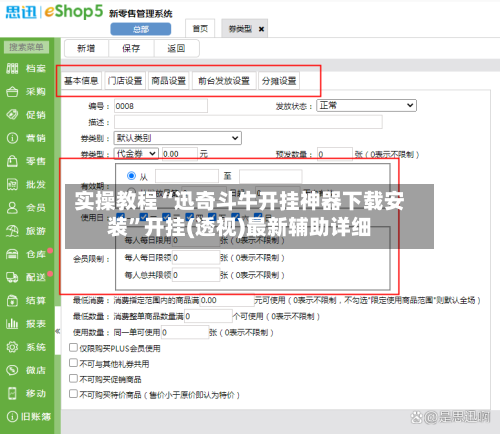
Task: Enable 仅限购买PLUS会员使用 checkbox
Action: tap(73, 348)
